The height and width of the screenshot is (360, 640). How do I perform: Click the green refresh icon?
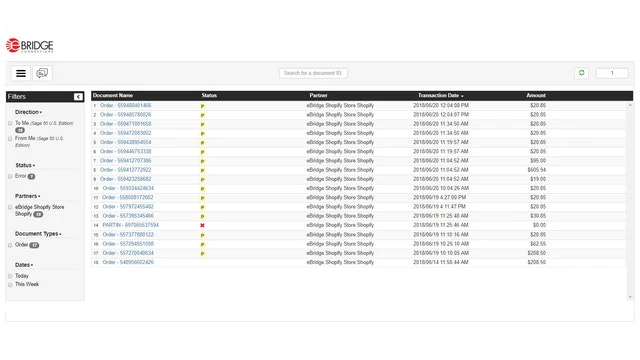(x=582, y=73)
